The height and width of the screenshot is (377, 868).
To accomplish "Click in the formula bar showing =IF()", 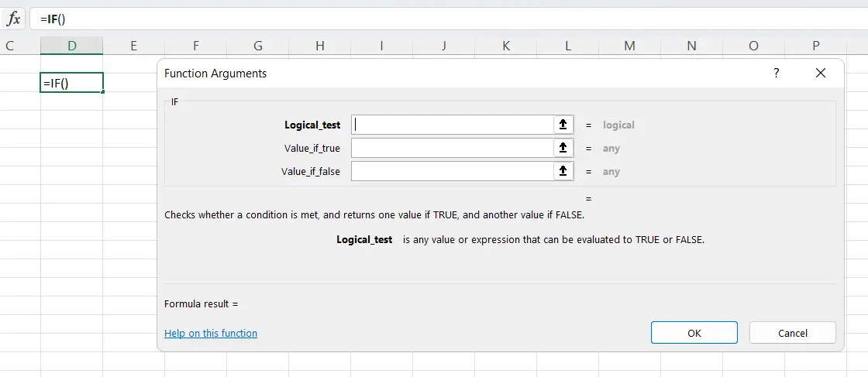I will [x=387, y=19].
